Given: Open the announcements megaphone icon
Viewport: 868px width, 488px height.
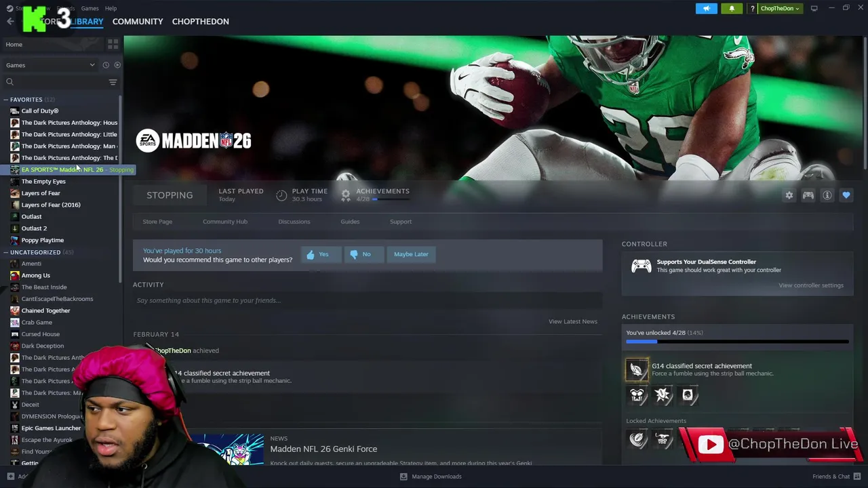Looking at the screenshot, I should (706, 8).
